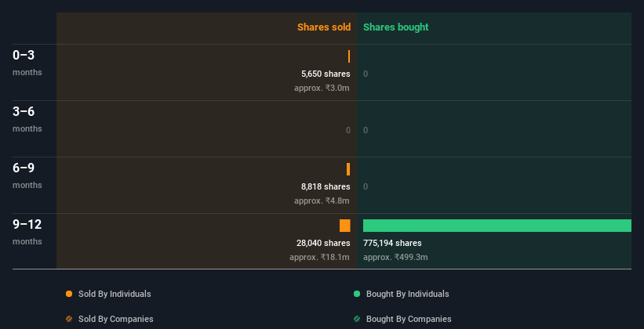Select the green 775,194 shares bought bar

[497, 226]
